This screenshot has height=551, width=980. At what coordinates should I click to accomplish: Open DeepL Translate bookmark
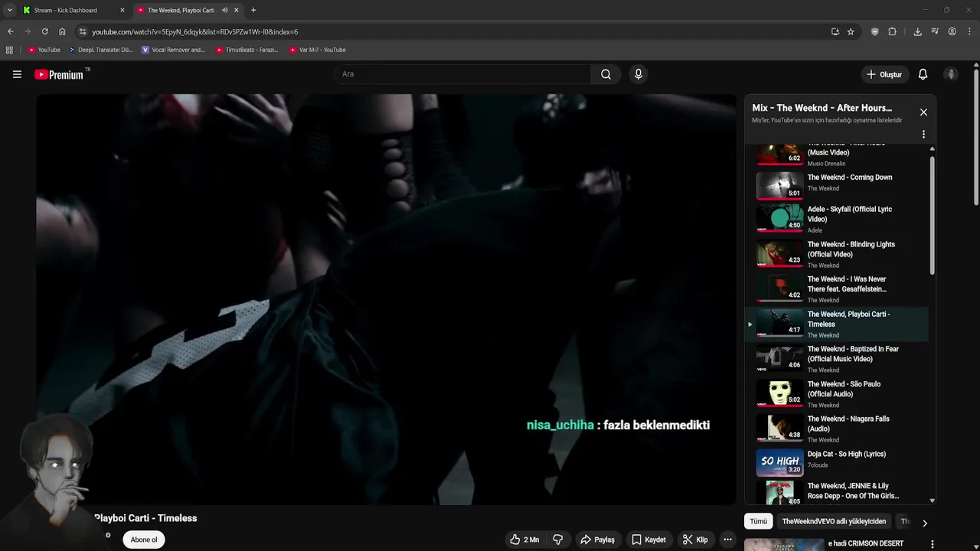[x=100, y=50]
